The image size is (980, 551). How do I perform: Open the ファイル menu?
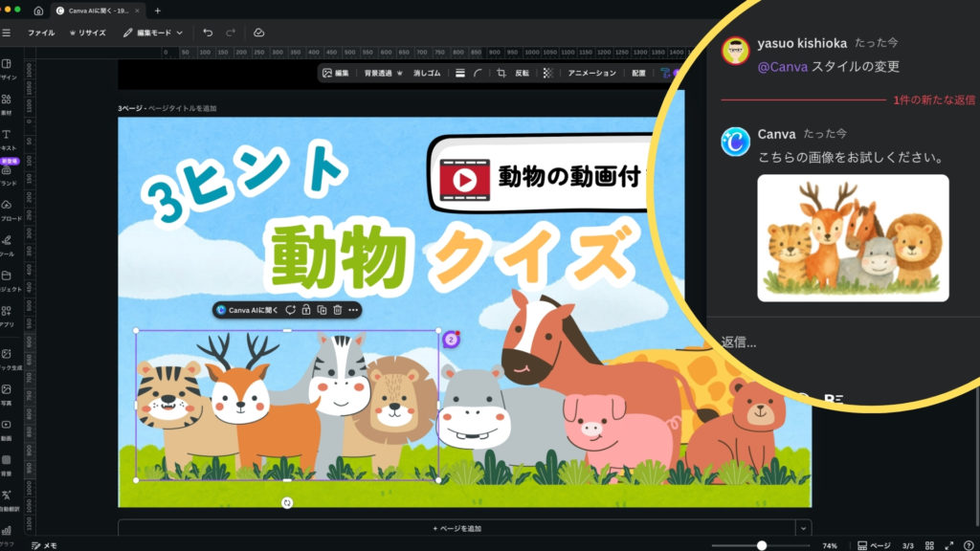41,33
